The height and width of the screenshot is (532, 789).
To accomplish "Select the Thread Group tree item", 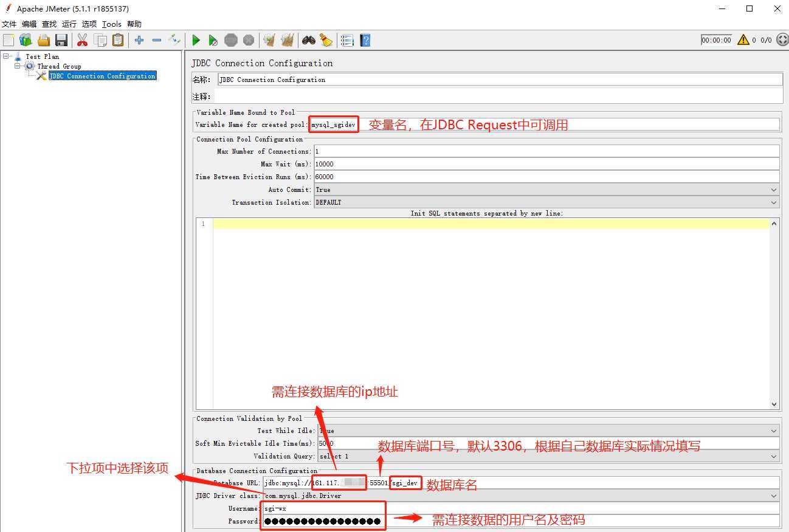I will pyautogui.click(x=59, y=66).
